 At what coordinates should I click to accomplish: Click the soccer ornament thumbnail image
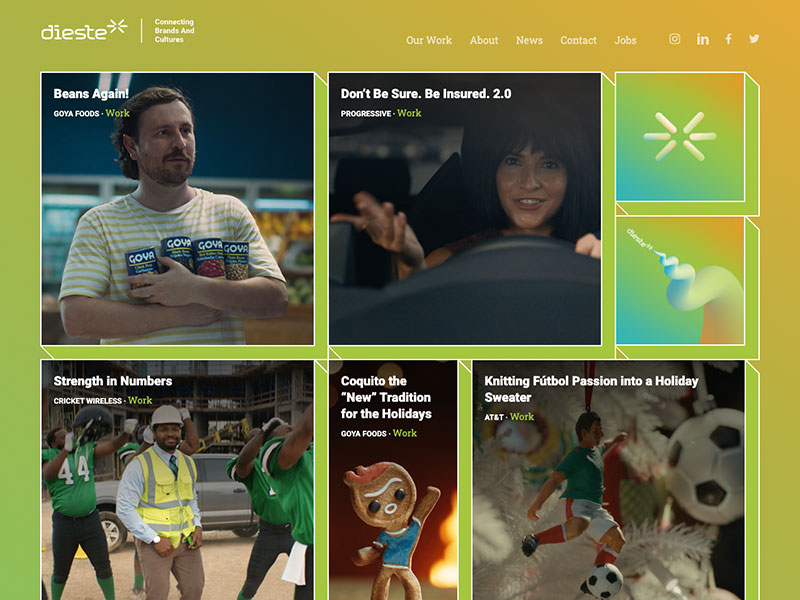tap(608, 480)
